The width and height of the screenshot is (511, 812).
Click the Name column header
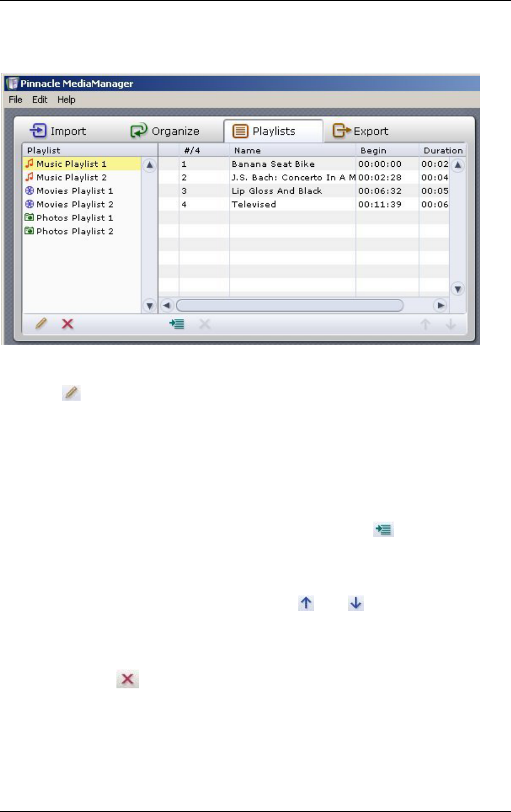click(292, 150)
